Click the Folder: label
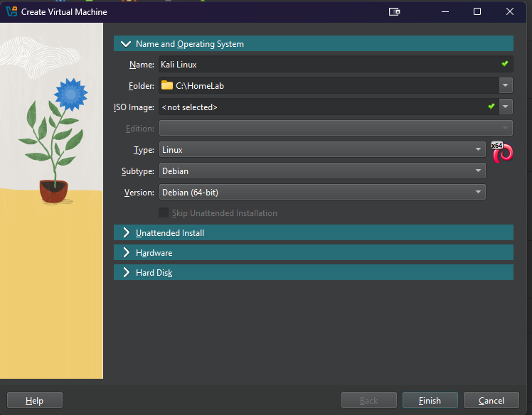The height and width of the screenshot is (415, 532). (x=141, y=86)
